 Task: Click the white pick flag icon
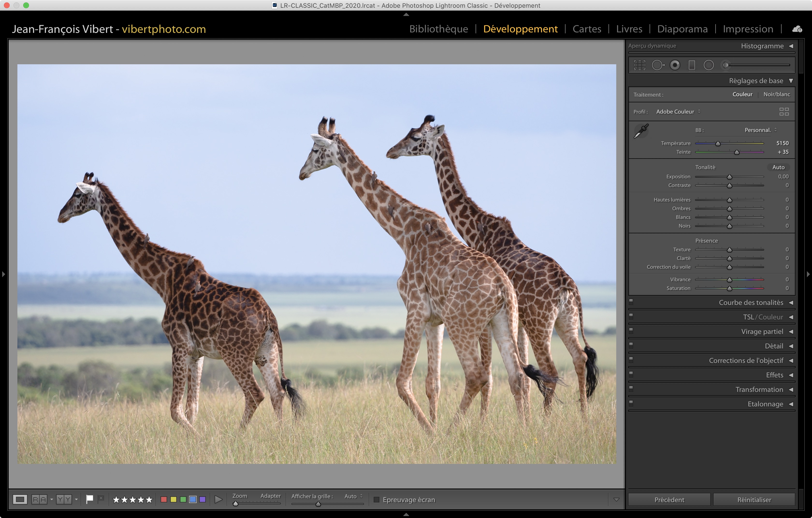pos(90,499)
